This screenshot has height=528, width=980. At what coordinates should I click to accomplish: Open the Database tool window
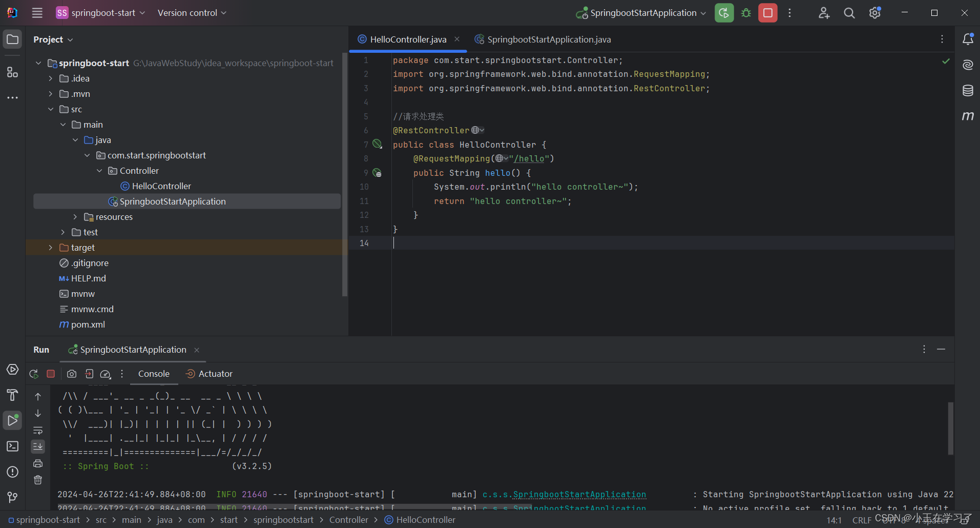(x=967, y=90)
